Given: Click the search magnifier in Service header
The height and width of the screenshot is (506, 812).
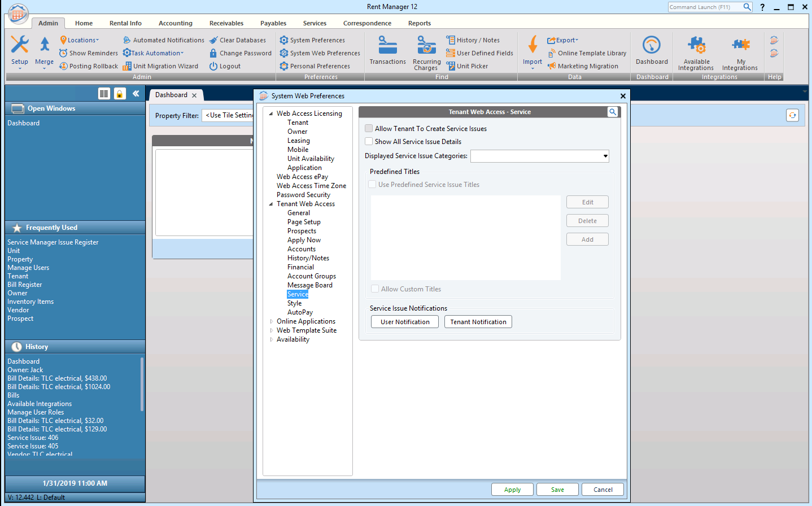Looking at the screenshot, I should tap(613, 112).
